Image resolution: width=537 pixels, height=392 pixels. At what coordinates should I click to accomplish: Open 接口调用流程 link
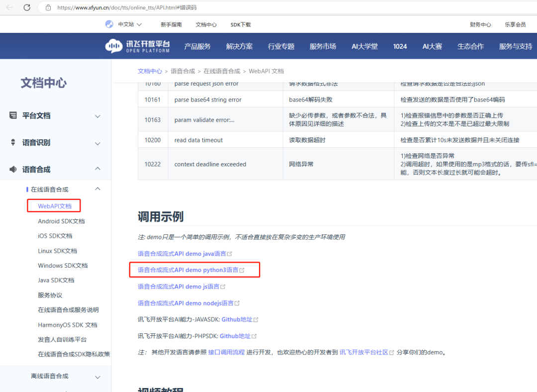226,353
